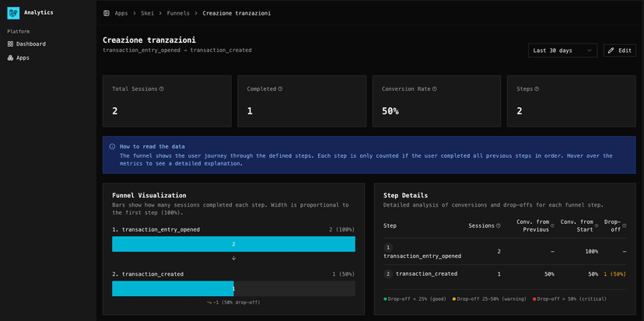Image resolution: width=644 pixels, height=321 pixels.
Task: Click the info icon in How to read banner
Action: [112, 146]
